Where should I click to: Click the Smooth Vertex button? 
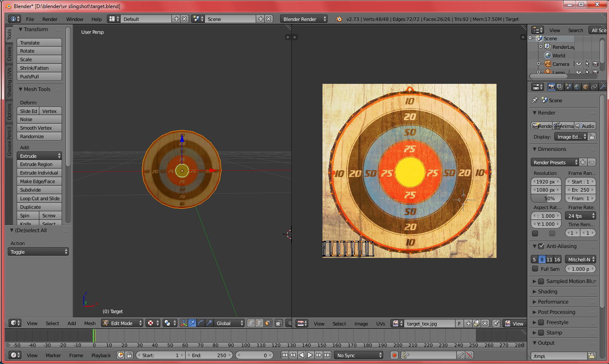39,127
